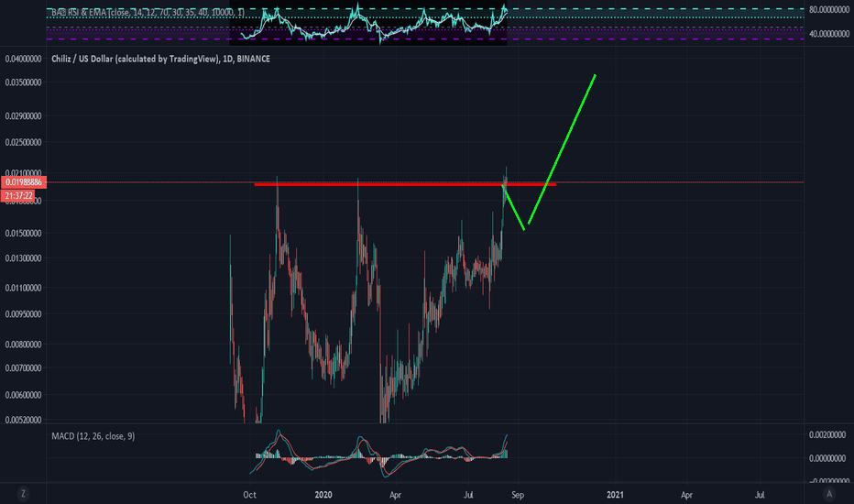The height and width of the screenshot is (504, 854).
Task: Click the 2021 year label on time axis
Action: tap(615, 495)
